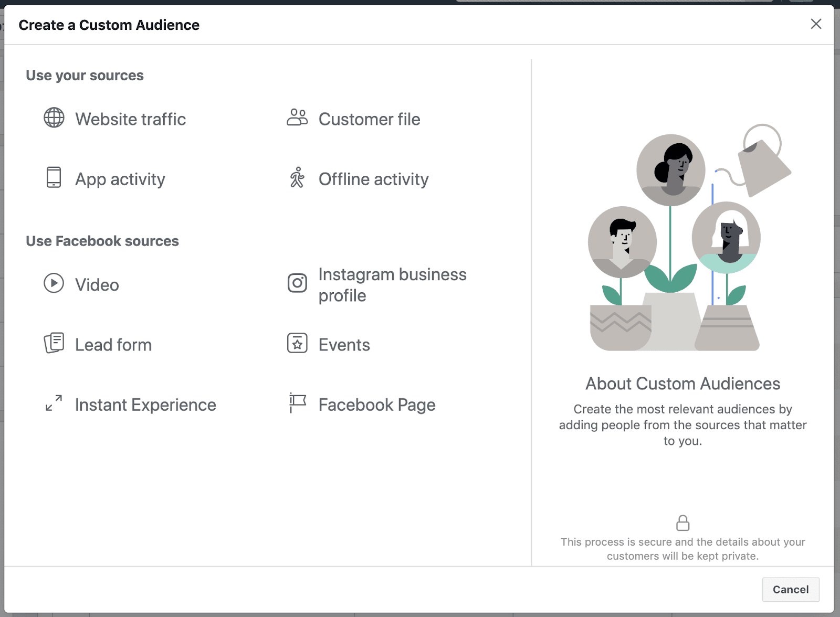
Task: Click the Use your sources heading
Action: (85, 76)
